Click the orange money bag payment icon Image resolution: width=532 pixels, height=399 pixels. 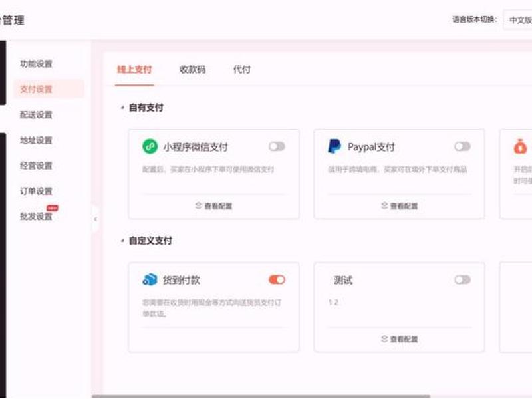[x=520, y=146]
